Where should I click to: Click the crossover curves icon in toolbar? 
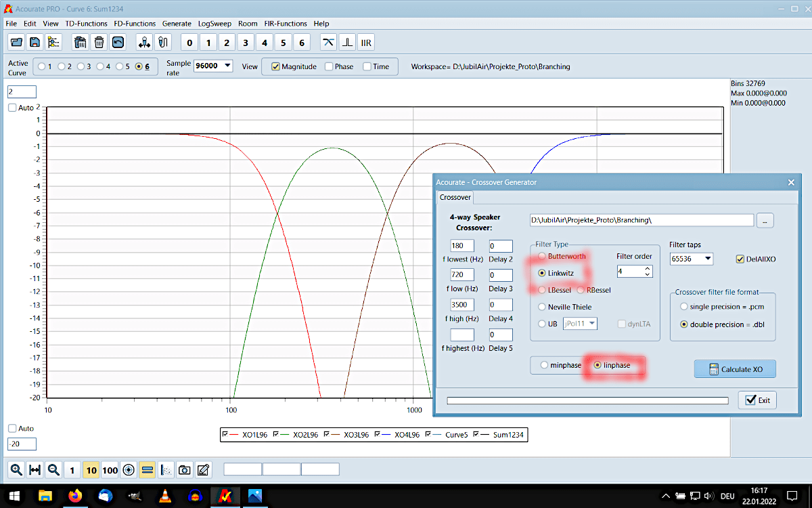[329, 43]
